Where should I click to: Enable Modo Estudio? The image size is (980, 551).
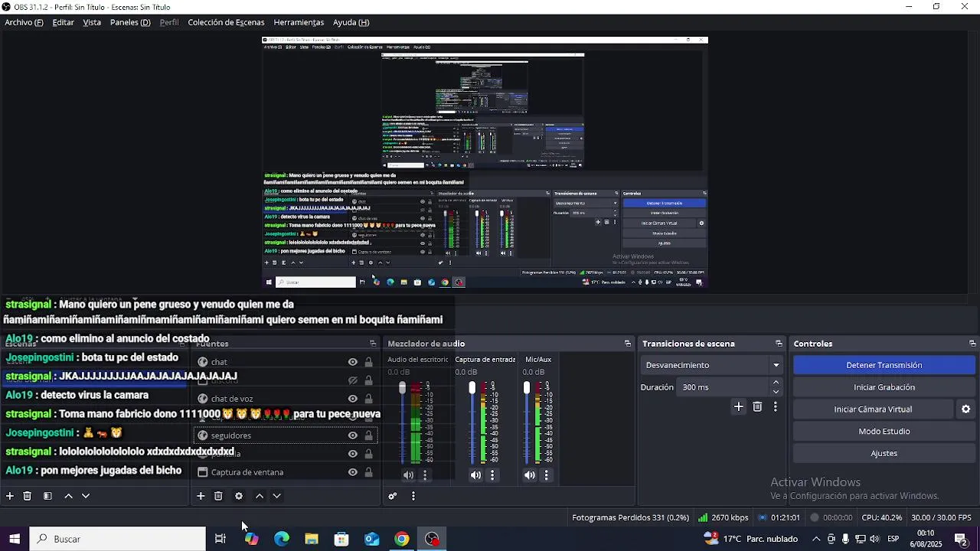[884, 432]
